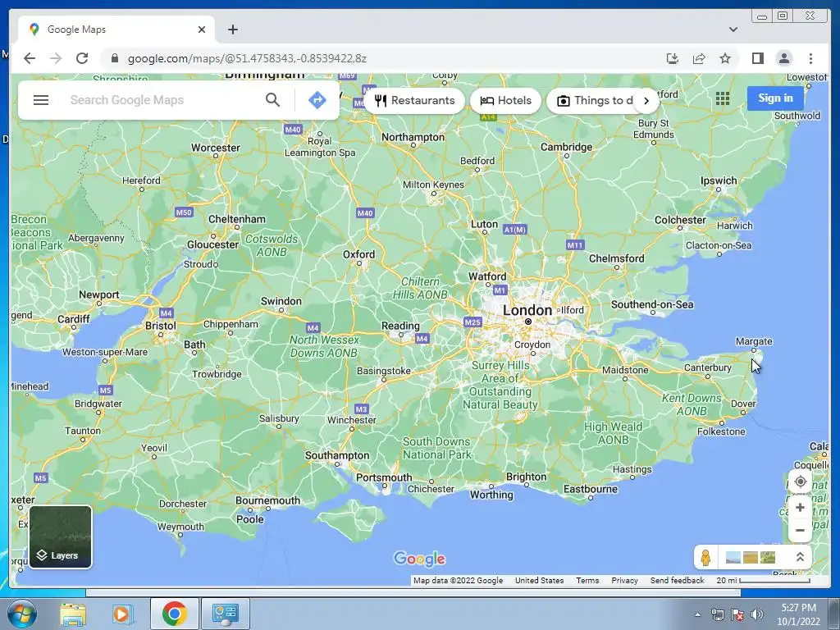Share this page via the share icon
This screenshot has height=630, width=840.
pyautogui.click(x=699, y=58)
